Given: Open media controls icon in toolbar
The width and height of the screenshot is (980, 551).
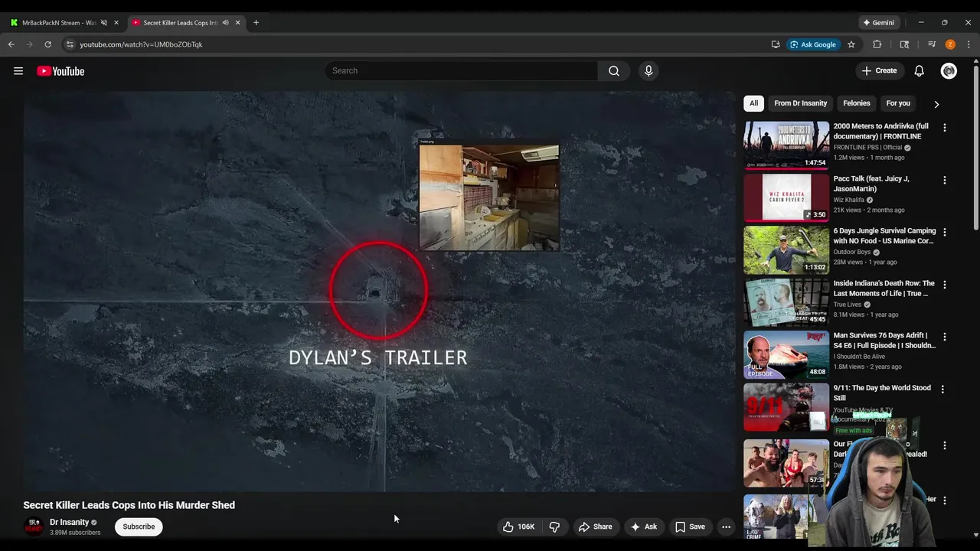Looking at the screenshot, I should click(932, 44).
